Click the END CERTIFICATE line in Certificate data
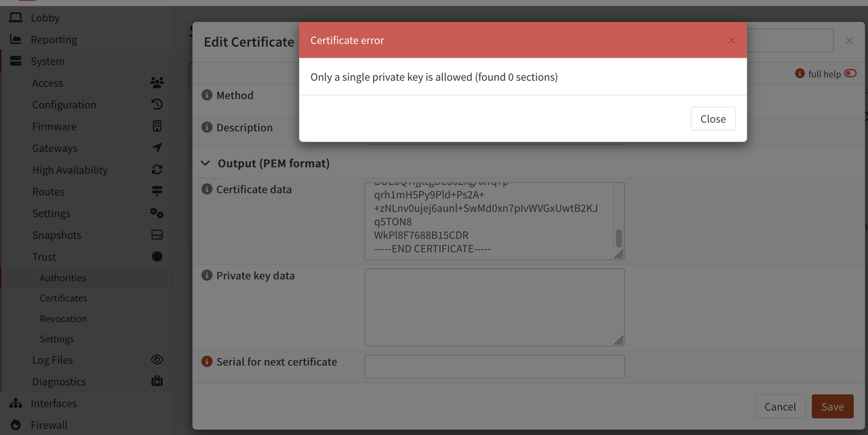Image resolution: width=868 pixels, height=435 pixels. (433, 248)
